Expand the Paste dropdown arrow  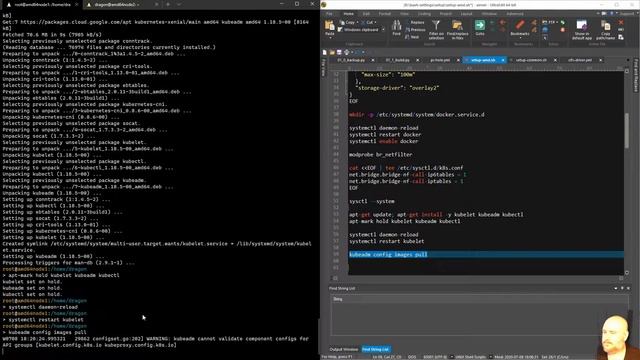point(330,38)
